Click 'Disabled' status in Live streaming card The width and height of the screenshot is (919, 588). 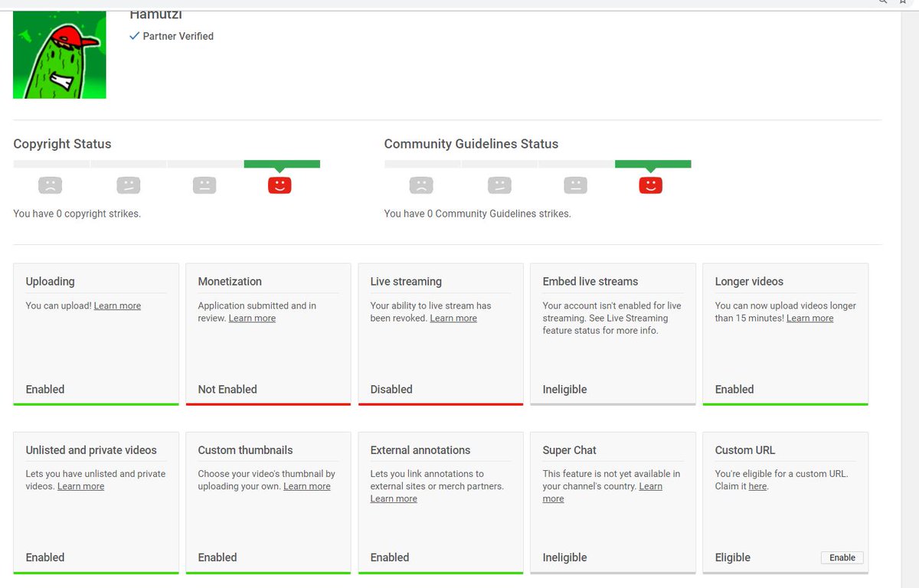tap(391, 389)
